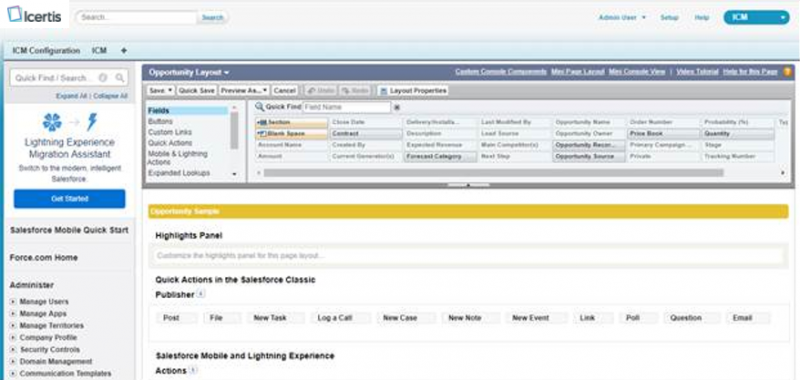Image resolution: width=800 pixels, height=380 pixels.
Task: Click the Log a Call publisher action
Action: [340, 318]
